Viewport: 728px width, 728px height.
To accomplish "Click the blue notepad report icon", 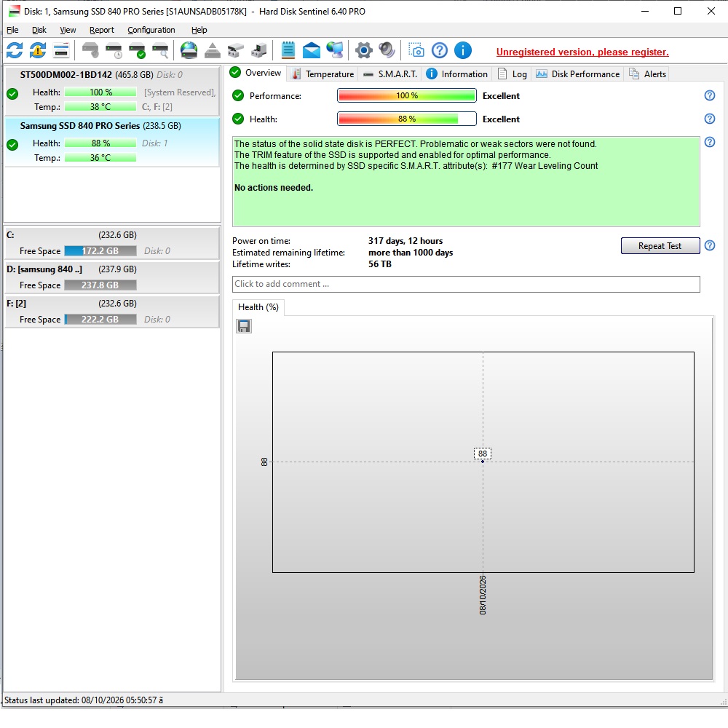I will click(x=288, y=50).
